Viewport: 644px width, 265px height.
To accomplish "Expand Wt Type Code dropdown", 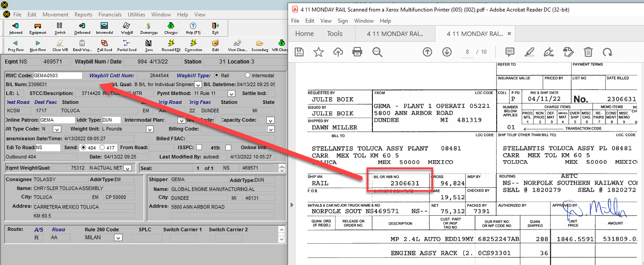I will [57, 129].
